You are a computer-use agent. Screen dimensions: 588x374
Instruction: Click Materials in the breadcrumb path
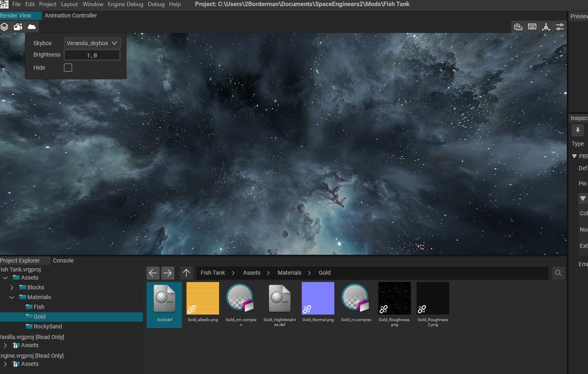[290, 273]
